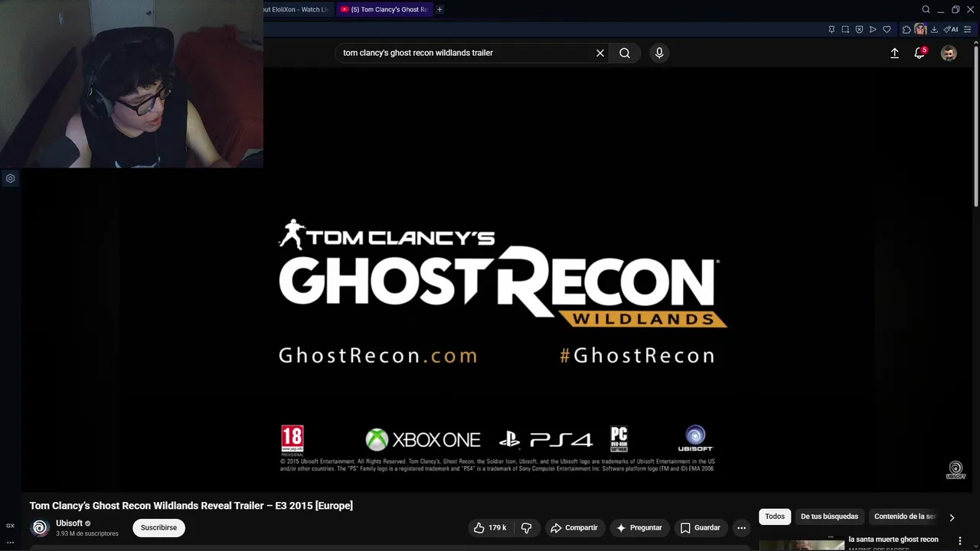The width and height of the screenshot is (980, 551).
Task: Click the Preguntar ask button
Action: pos(639,527)
